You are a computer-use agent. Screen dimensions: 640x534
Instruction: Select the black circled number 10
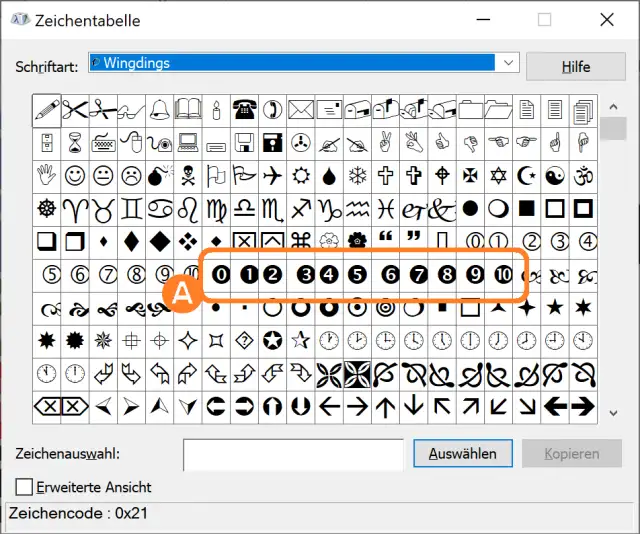[503, 275]
